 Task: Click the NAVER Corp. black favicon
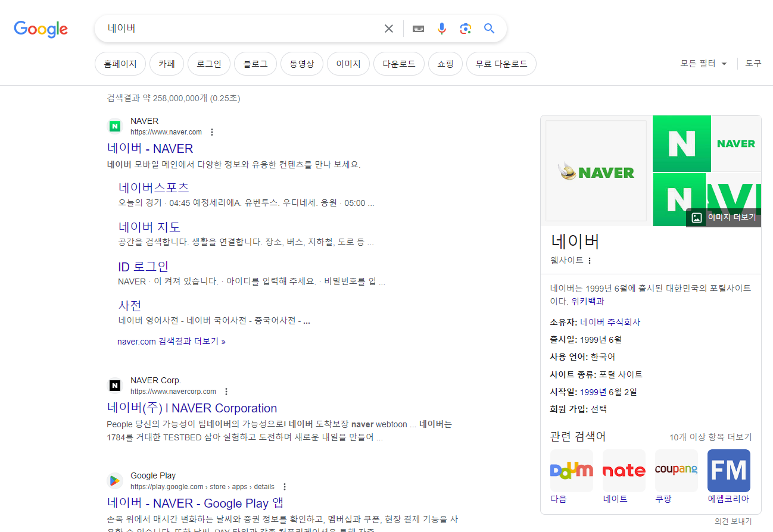pyautogui.click(x=115, y=386)
